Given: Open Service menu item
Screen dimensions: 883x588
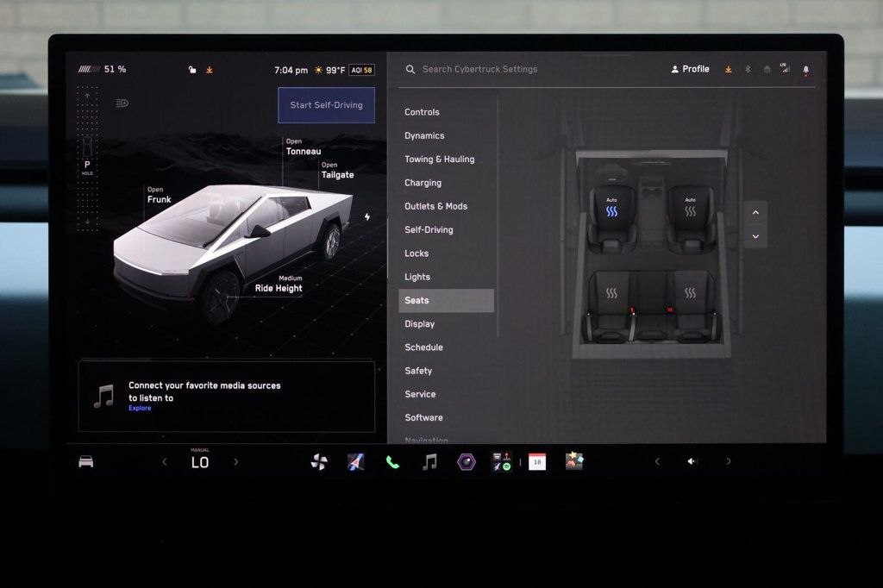Looking at the screenshot, I should point(420,394).
